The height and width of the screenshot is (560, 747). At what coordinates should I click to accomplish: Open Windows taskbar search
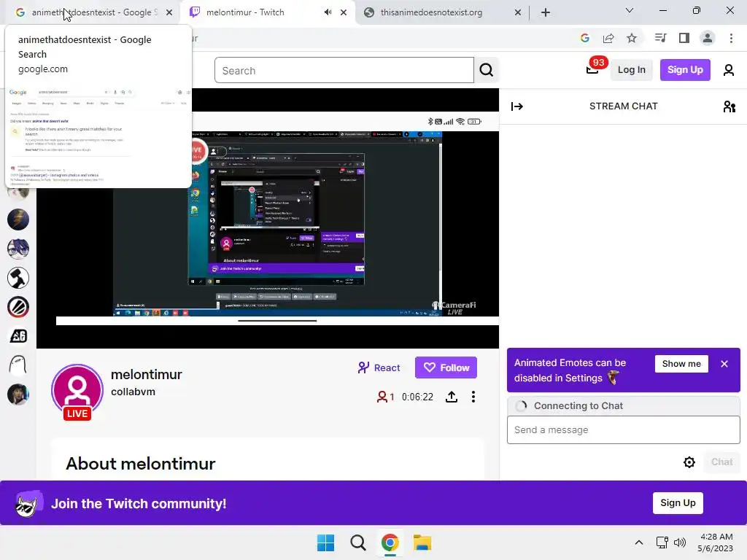[x=357, y=542]
